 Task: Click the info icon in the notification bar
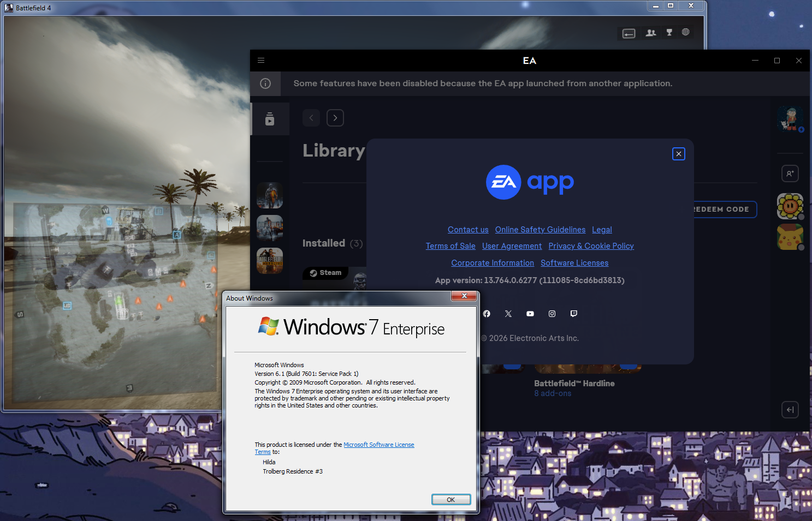tap(265, 83)
